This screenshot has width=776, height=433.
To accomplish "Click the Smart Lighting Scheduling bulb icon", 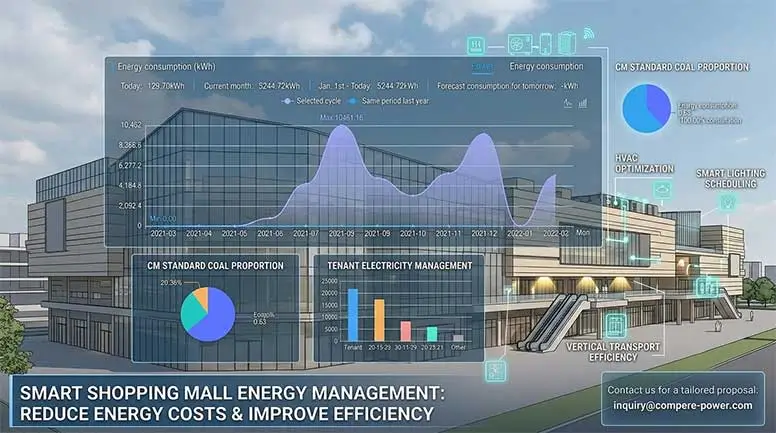I will pos(727,202).
